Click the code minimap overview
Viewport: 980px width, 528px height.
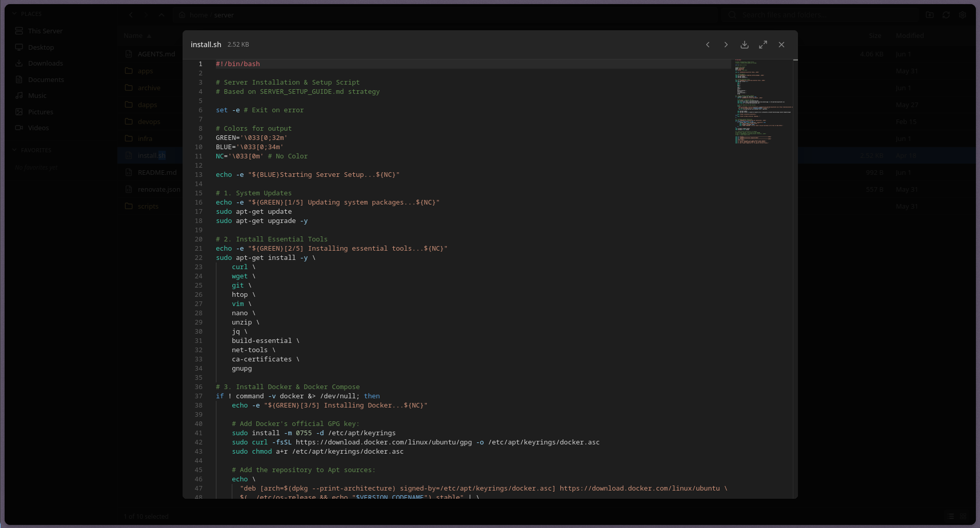click(762, 103)
